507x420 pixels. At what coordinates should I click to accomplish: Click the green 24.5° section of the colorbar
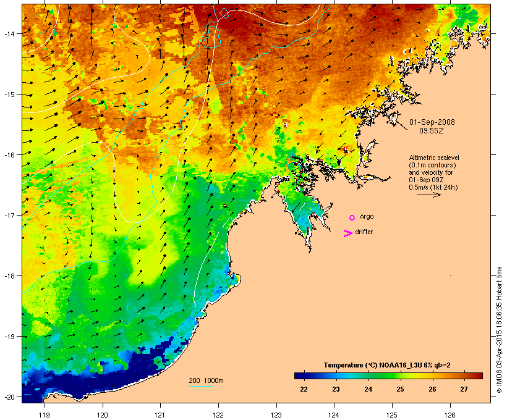[x=384, y=376]
